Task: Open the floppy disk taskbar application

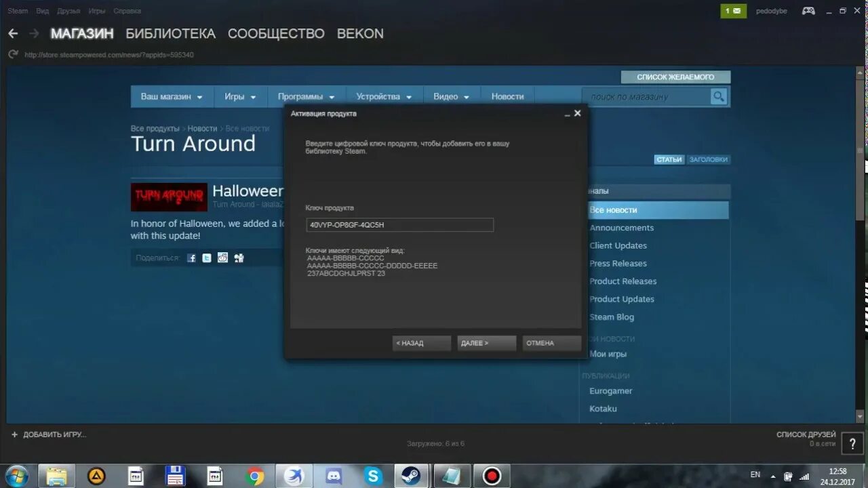Action: click(176, 476)
